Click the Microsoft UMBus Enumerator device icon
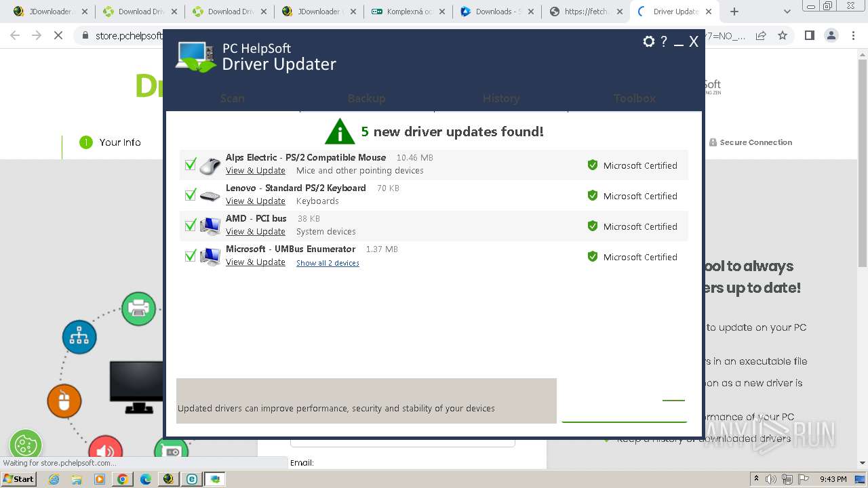Screen dimensions: 868x488 coord(210,257)
